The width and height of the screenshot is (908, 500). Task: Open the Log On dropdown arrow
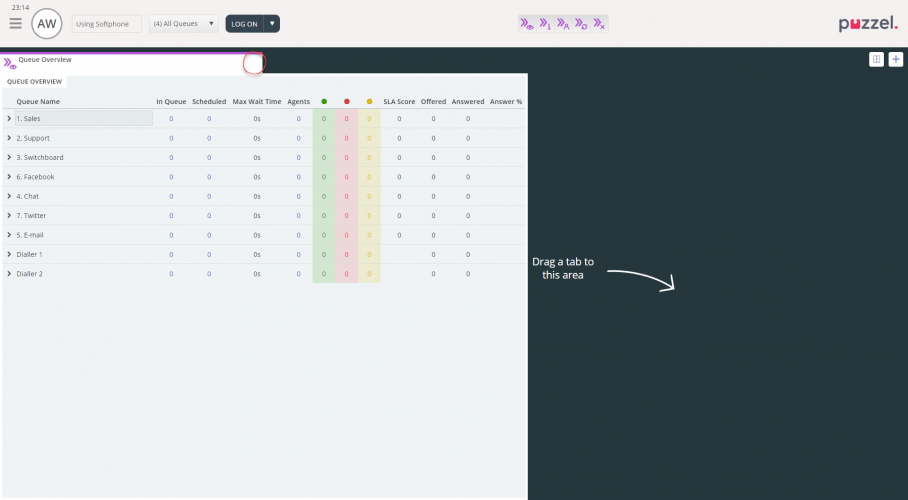(x=273, y=23)
